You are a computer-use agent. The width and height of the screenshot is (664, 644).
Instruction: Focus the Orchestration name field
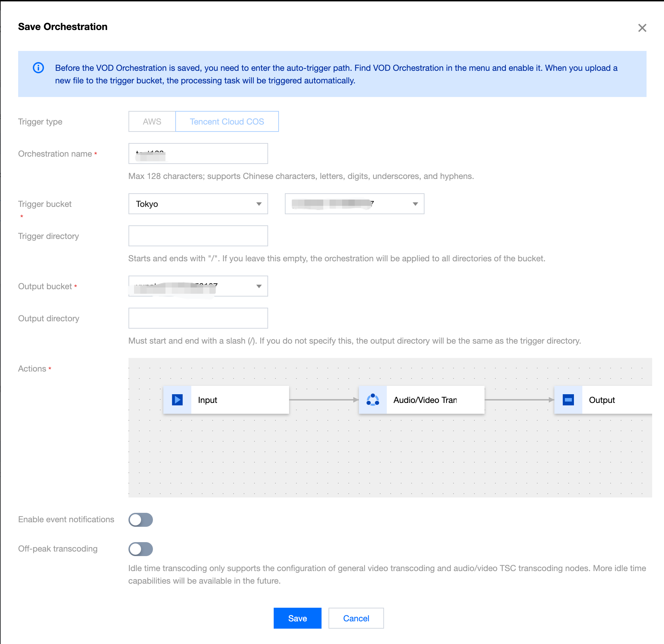198,154
